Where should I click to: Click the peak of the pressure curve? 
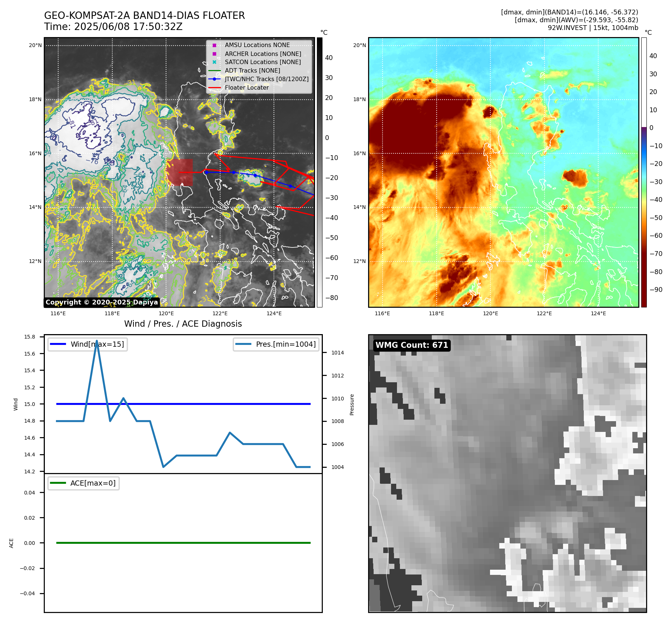click(97, 341)
